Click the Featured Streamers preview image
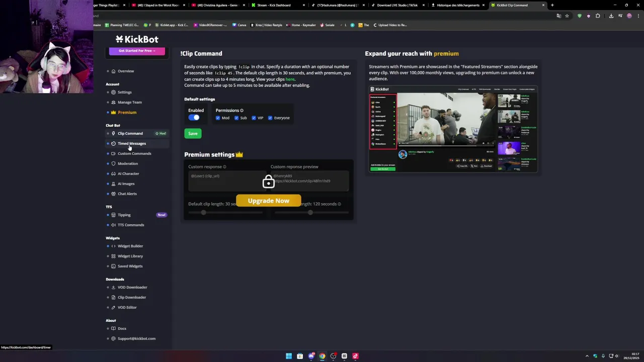Viewport: 644px width, 362px height. [453, 129]
